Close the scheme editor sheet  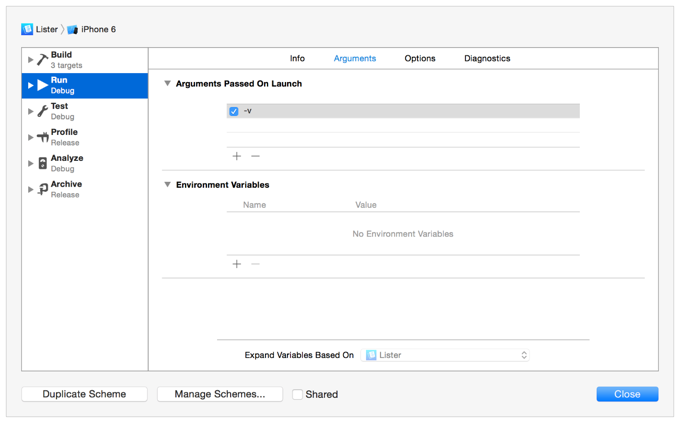pos(627,394)
